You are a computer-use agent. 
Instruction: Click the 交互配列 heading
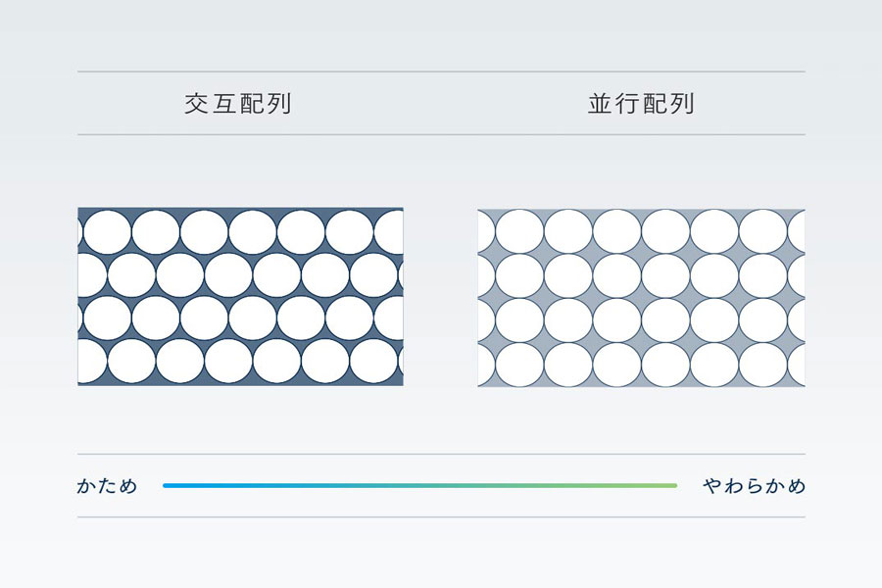238,104
